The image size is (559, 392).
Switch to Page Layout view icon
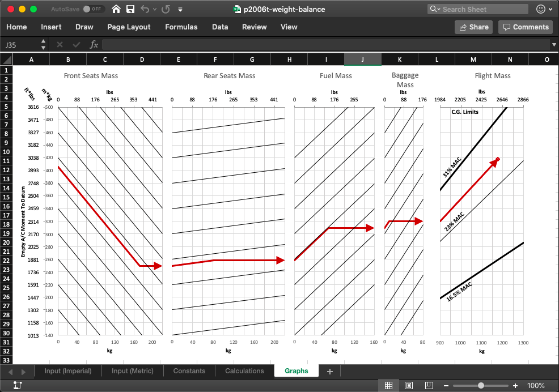click(409, 385)
